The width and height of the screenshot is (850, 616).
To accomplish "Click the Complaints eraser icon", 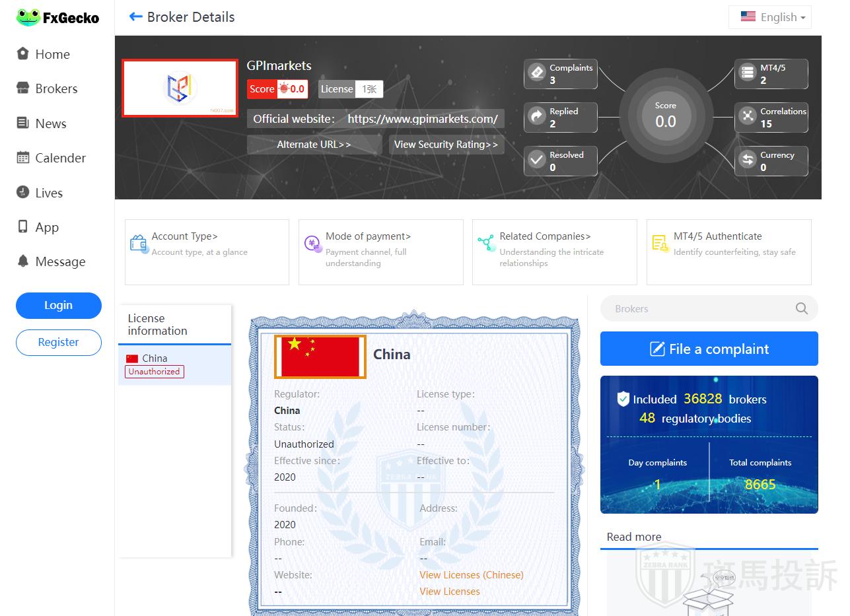I will tap(537, 72).
